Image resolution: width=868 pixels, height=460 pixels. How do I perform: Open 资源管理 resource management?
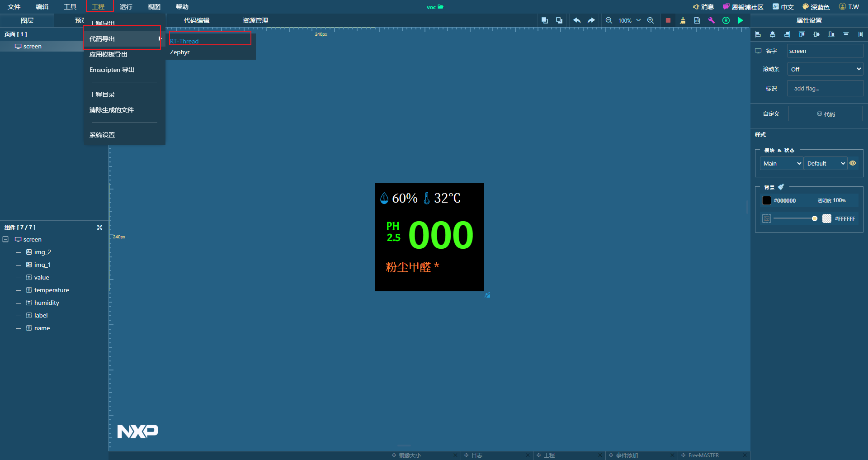click(x=255, y=20)
